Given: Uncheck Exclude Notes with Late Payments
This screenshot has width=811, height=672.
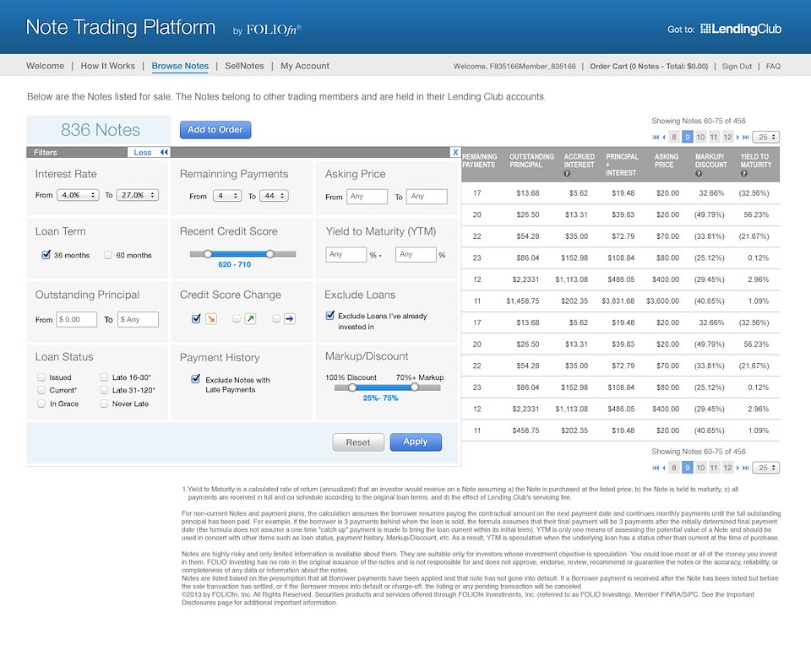Looking at the screenshot, I should pos(196,379).
